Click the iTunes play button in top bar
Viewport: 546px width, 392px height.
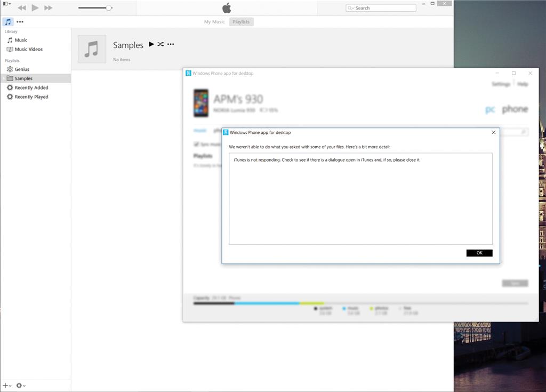tap(35, 7)
